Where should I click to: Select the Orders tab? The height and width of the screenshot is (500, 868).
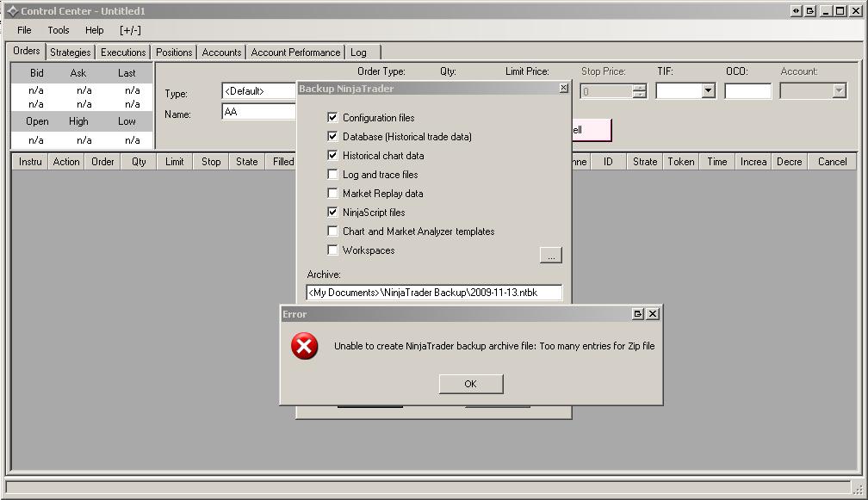pos(27,51)
